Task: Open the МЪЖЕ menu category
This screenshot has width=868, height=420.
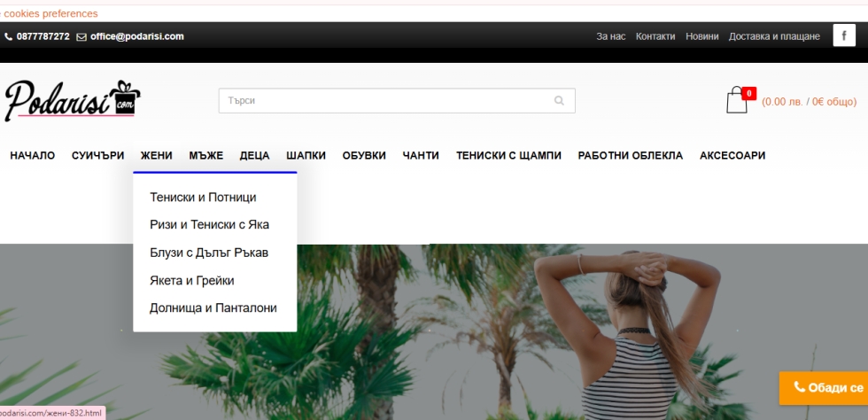Action: tap(205, 155)
